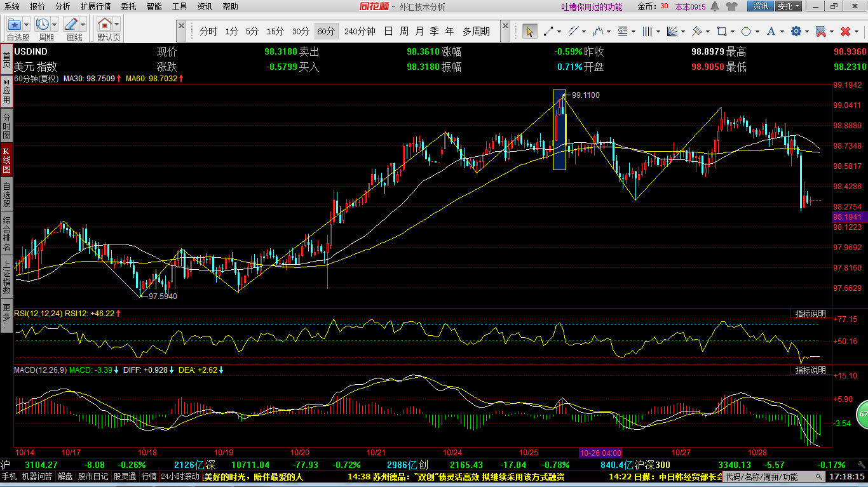Switch chart period to 15分
868x487 pixels.
[275, 31]
